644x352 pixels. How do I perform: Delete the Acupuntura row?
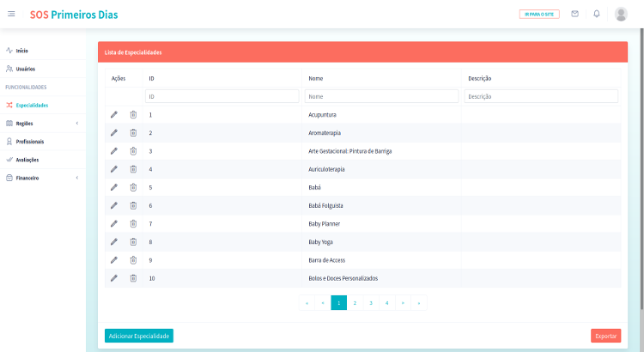(x=133, y=114)
